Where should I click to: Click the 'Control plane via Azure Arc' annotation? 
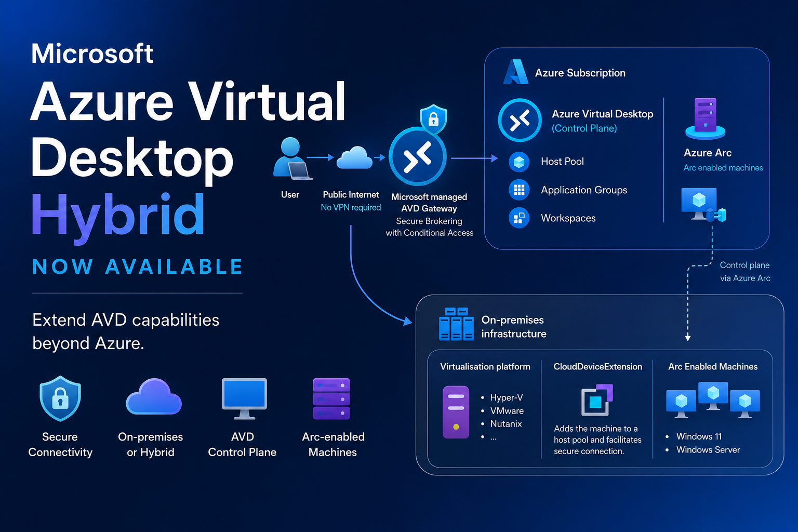click(745, 272)
